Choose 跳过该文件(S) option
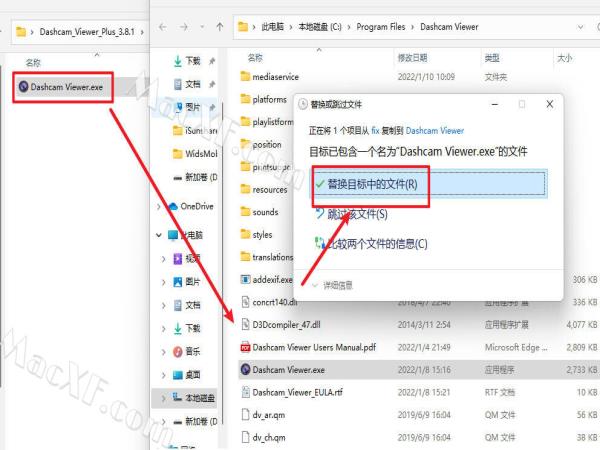 [x=351, y=214]
